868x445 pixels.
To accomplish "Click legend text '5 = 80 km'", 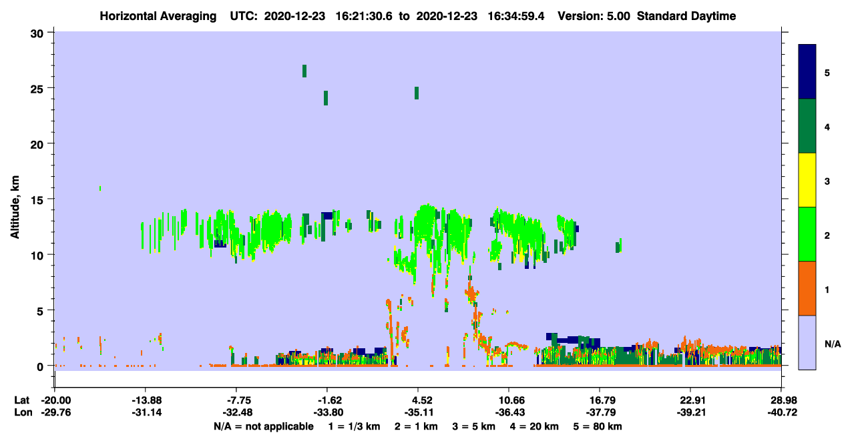I will 598,426.
